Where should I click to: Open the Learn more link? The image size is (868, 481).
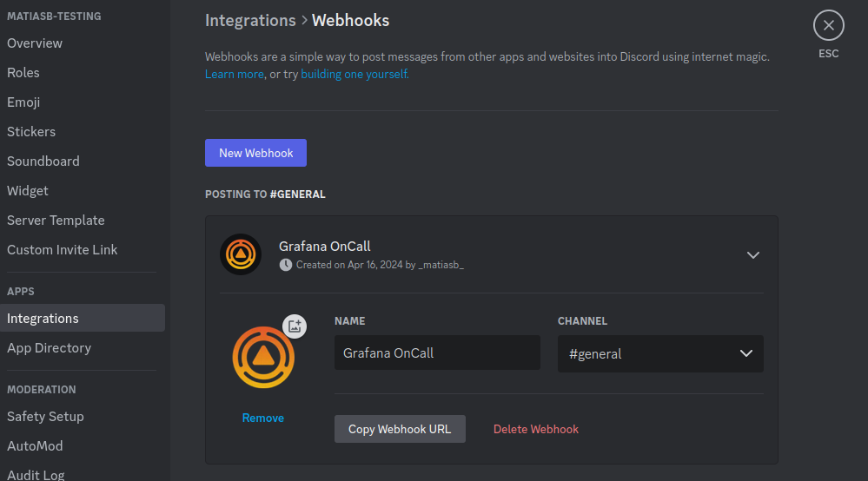coord(235,75)
